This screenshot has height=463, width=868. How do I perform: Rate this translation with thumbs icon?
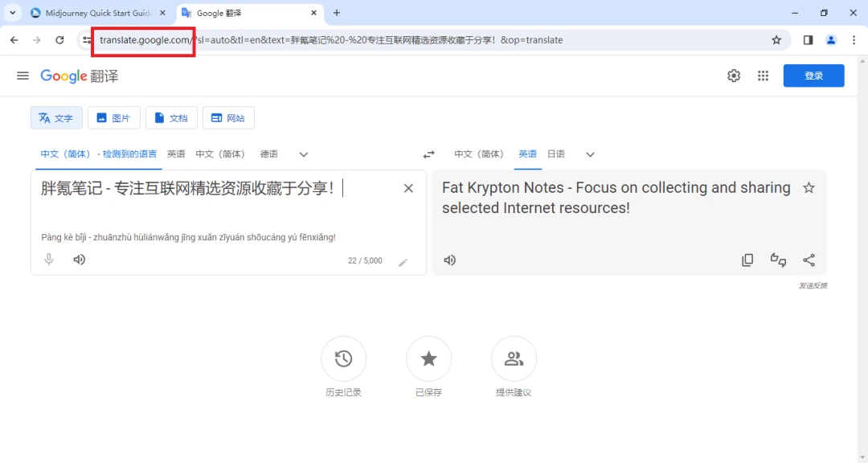778,260
